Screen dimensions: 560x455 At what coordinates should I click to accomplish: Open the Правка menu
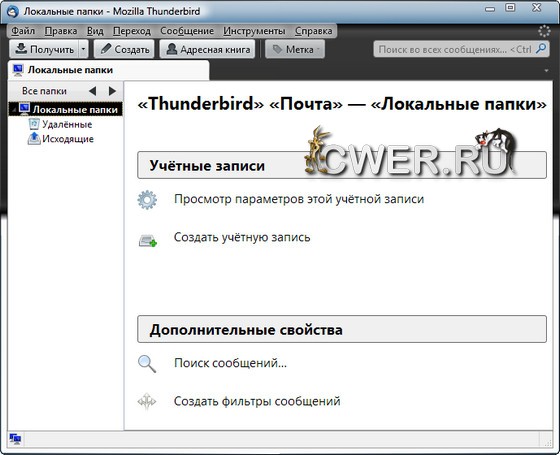coord(61,31)
